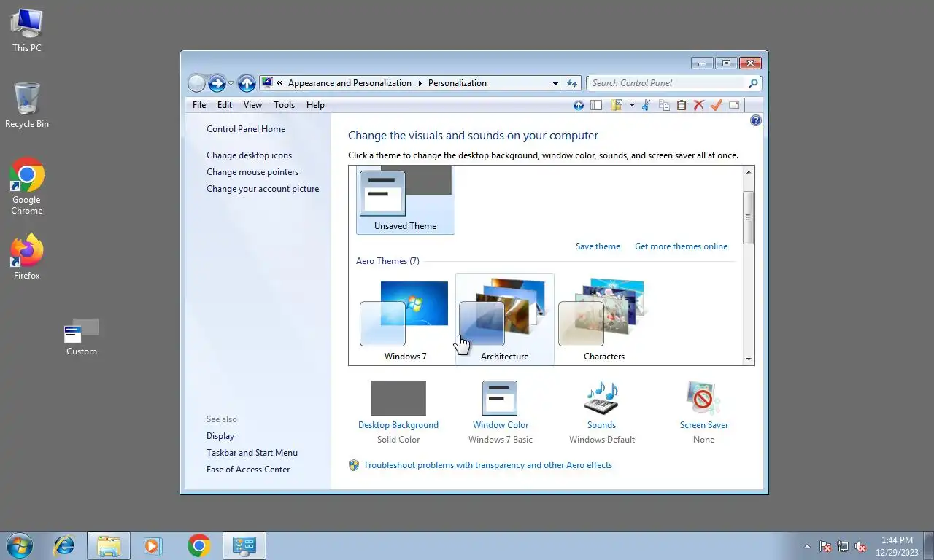Viewport: 934px width, 560px height.
Task: Click the Chrome taskbar icon
Action: 198,545
